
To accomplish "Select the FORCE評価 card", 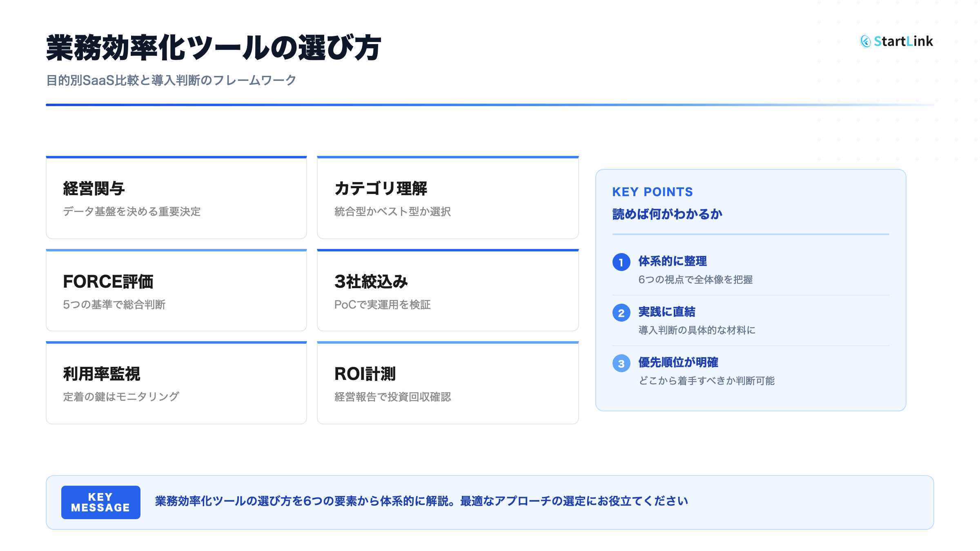I will point(176,291).
